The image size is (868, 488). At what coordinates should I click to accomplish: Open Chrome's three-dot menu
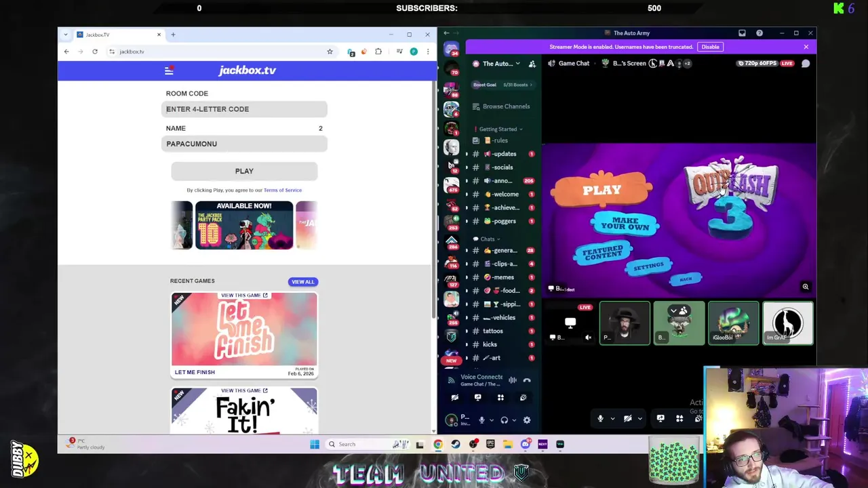[x=427, y=52]
